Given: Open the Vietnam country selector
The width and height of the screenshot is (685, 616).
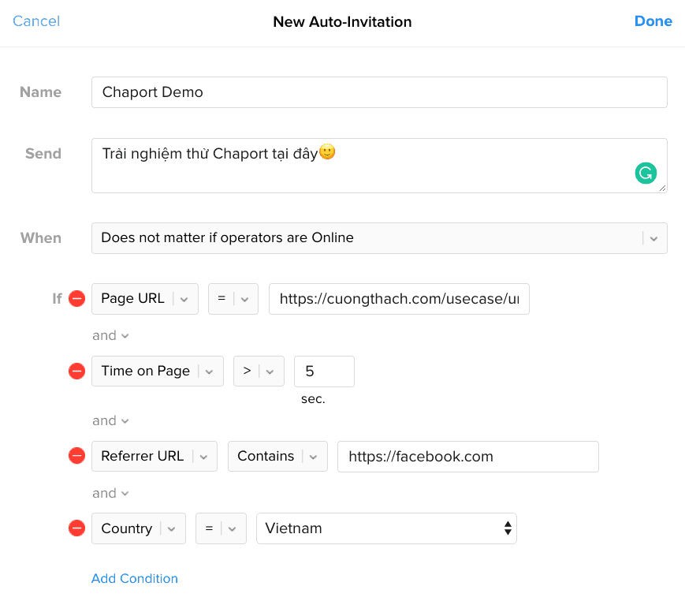Looking at the screenshot, I should pyautogui.click(x=386, y=528).
